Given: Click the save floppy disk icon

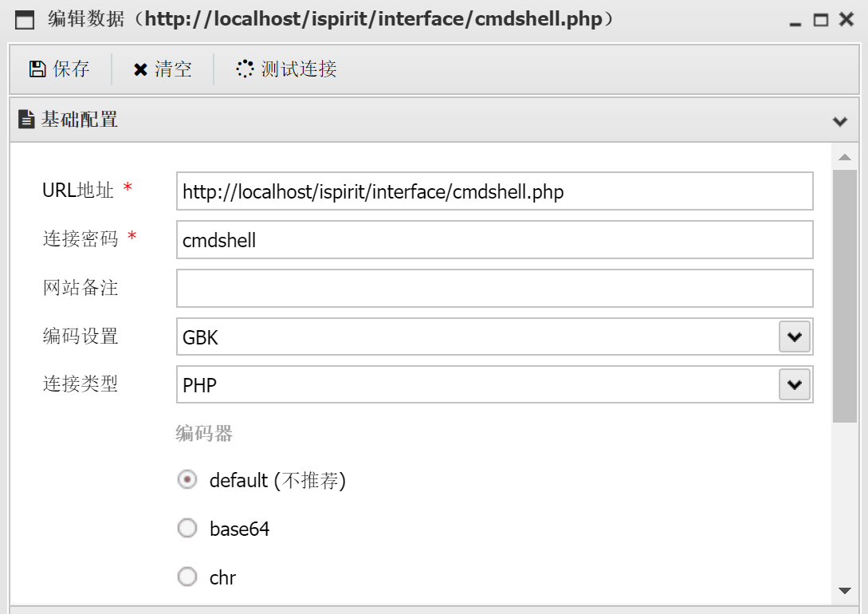Looking at the screenshot, I should (x=37, y=69).
